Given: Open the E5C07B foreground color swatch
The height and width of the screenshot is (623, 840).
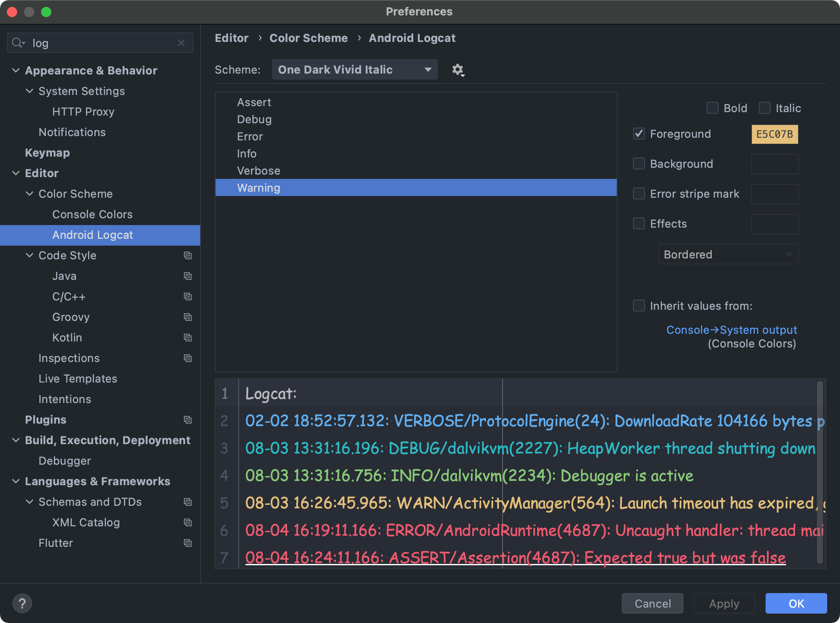Looking at the screenshot, I should pyautogui.click(x=775, y=134).
